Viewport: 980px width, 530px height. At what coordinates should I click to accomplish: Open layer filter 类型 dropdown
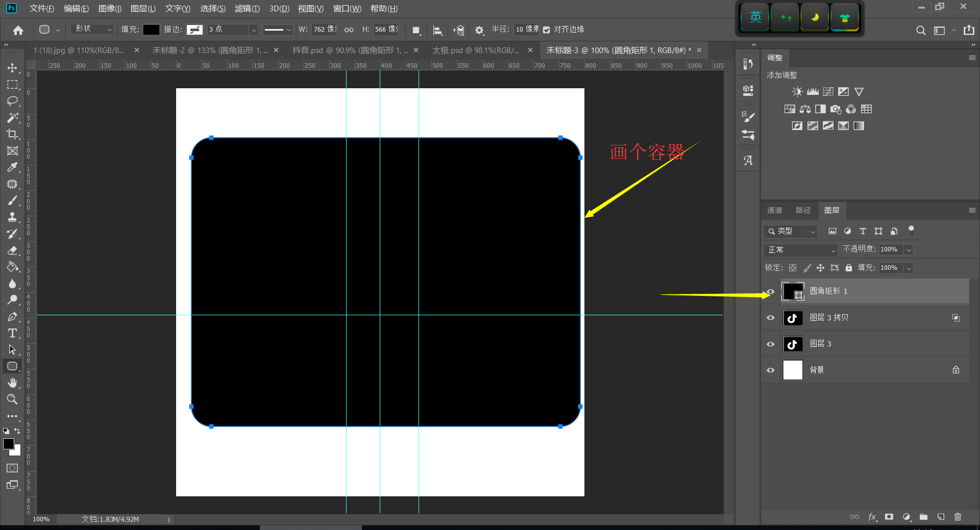pyautogui.click(x=791, y=232)
